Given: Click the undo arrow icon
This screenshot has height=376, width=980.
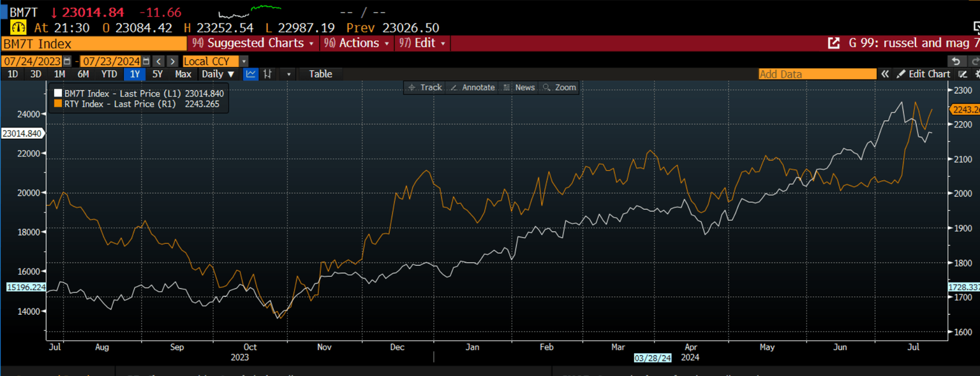Looking at the screenshot, I should [955, 61].
